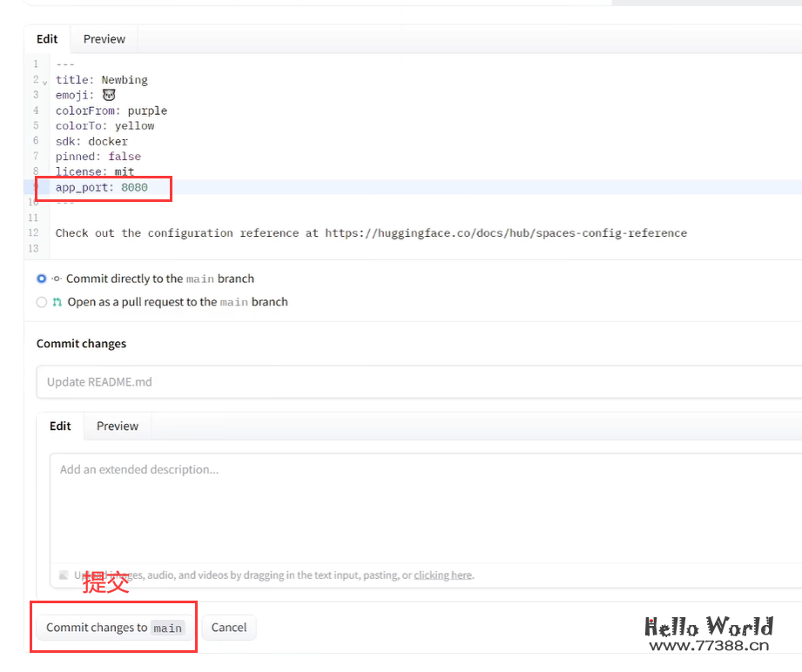
Task: Open the file editor's Preview tab
Action: pos(104,39)
